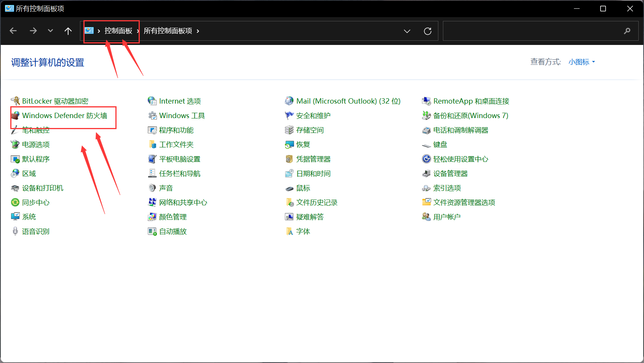Screen dimensions: 644x363
Task: Open the 鼠标 mouse settings icon
Action: coord(289,188)
